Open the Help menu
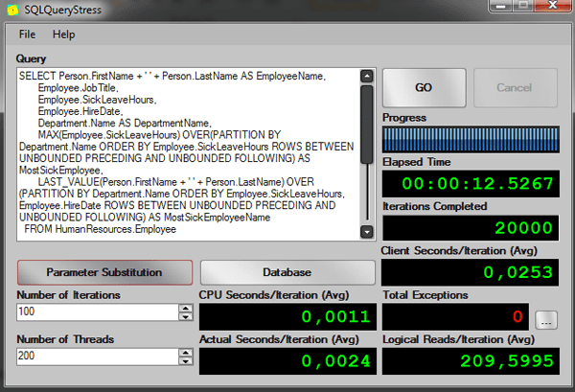The width and height of the screenshot is (575, 392). click(64, 35)
